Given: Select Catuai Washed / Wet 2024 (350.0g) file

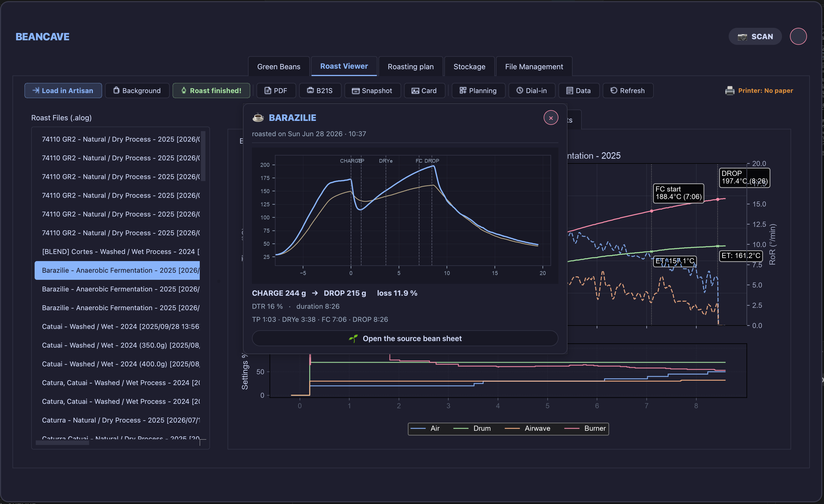Looking at the screenshot, I should pos(117,345).
